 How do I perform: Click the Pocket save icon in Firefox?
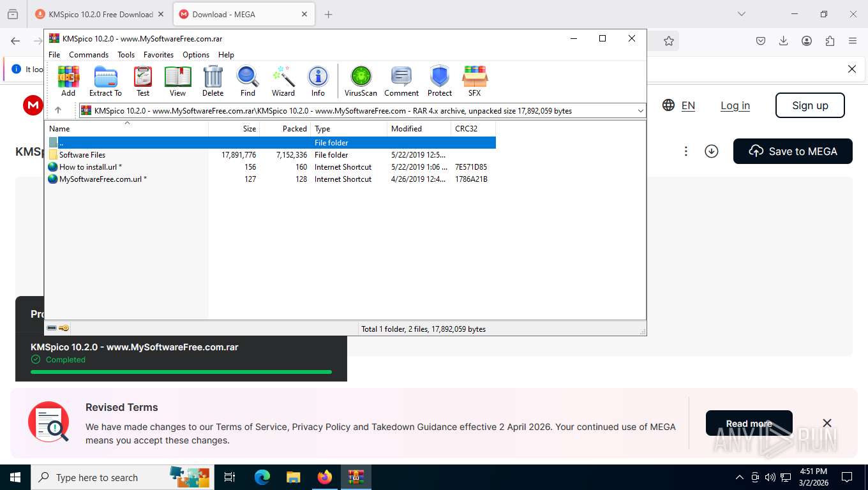tap(761, 41)
